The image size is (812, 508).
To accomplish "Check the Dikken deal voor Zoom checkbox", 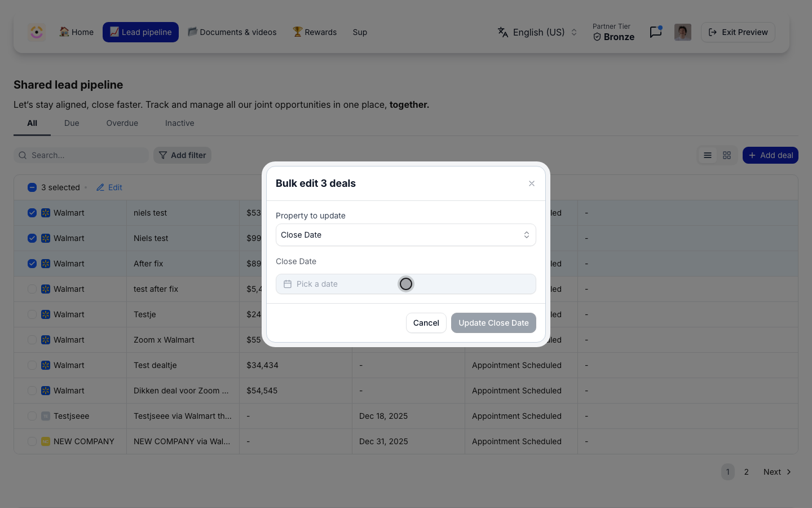I will [x=32, y=391].
